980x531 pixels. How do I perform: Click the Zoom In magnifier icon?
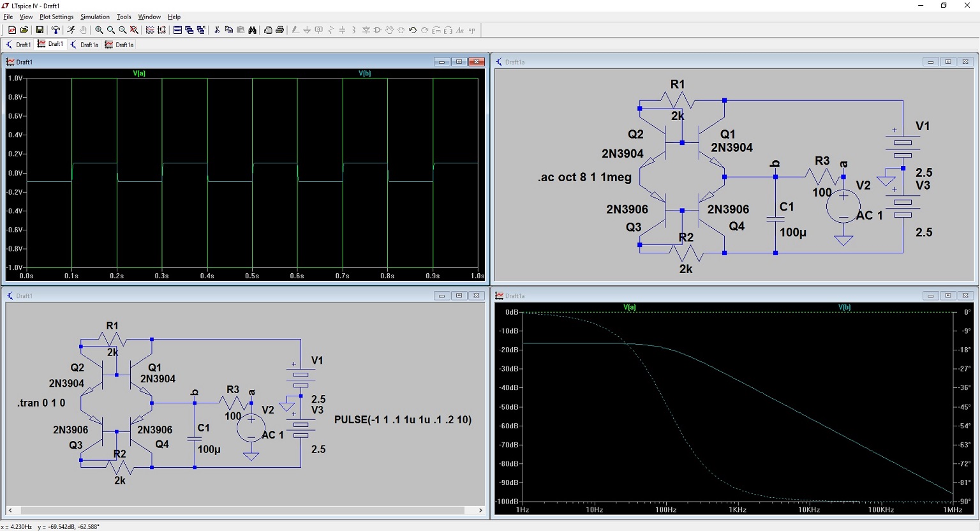99,30
